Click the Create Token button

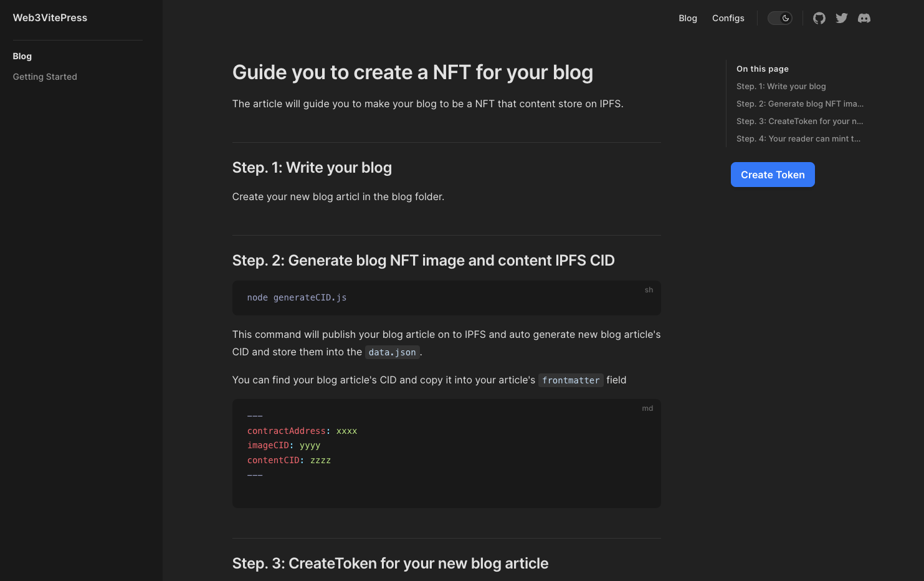coord(773,175)
